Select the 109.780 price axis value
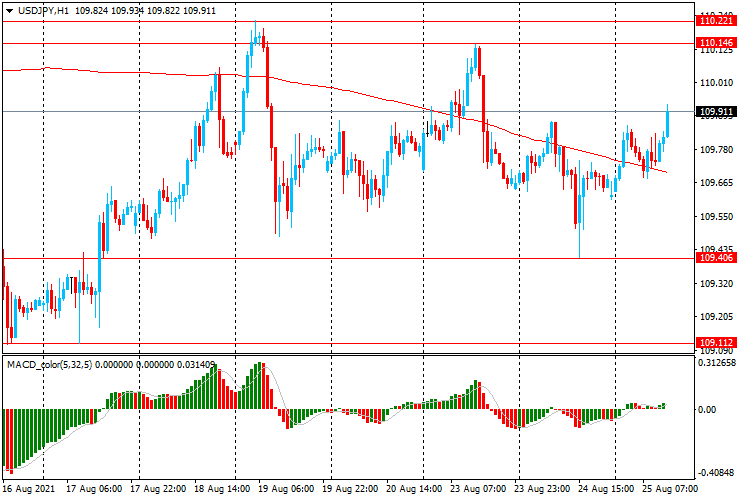Image resolution: width=740 pixels, height=500 pixels. (716, 150)
